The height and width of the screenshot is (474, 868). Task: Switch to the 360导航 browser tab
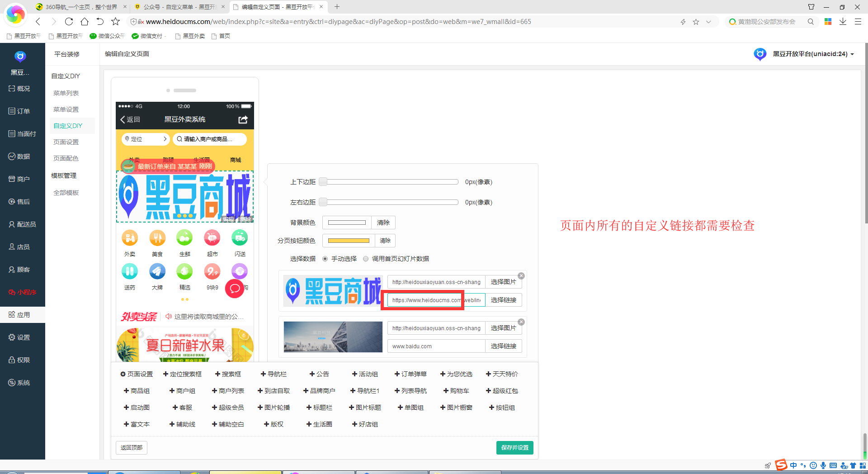(x=80, y=7)
